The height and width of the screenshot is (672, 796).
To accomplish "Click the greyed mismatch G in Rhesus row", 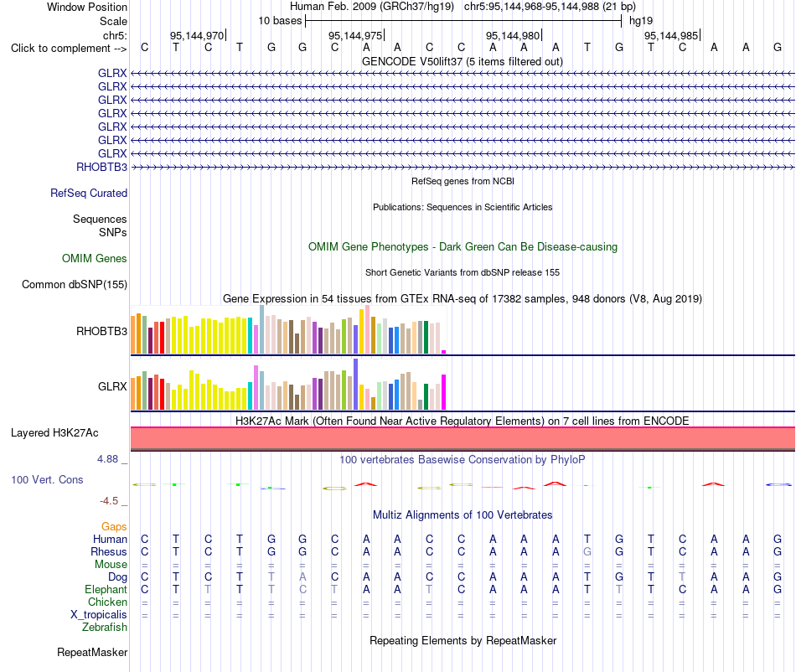I will coord(587,551).
